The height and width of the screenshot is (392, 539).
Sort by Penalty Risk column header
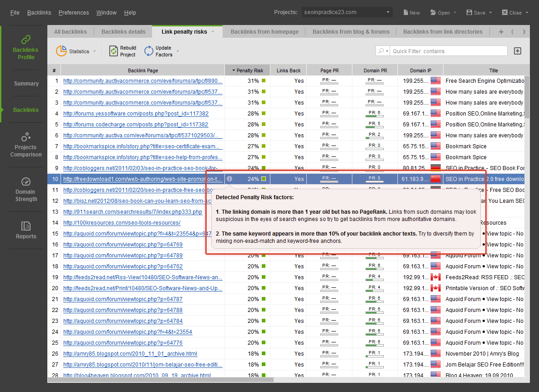(x=248, y=70)
